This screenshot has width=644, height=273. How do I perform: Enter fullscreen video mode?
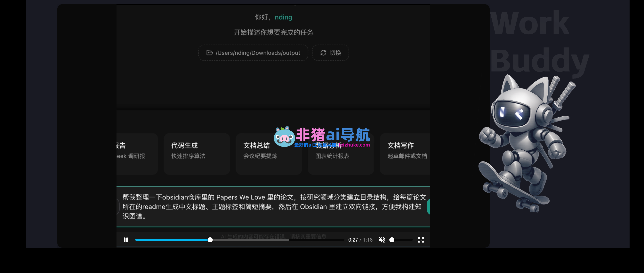421,240
